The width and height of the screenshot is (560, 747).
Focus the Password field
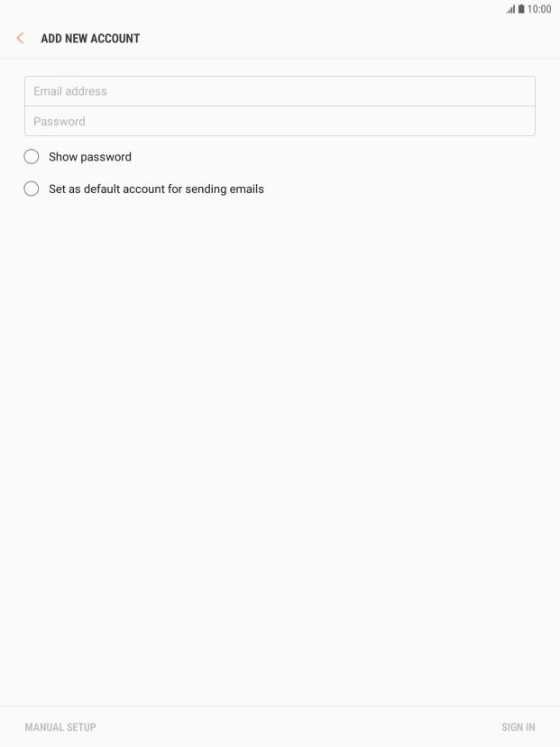pos(280,121)
